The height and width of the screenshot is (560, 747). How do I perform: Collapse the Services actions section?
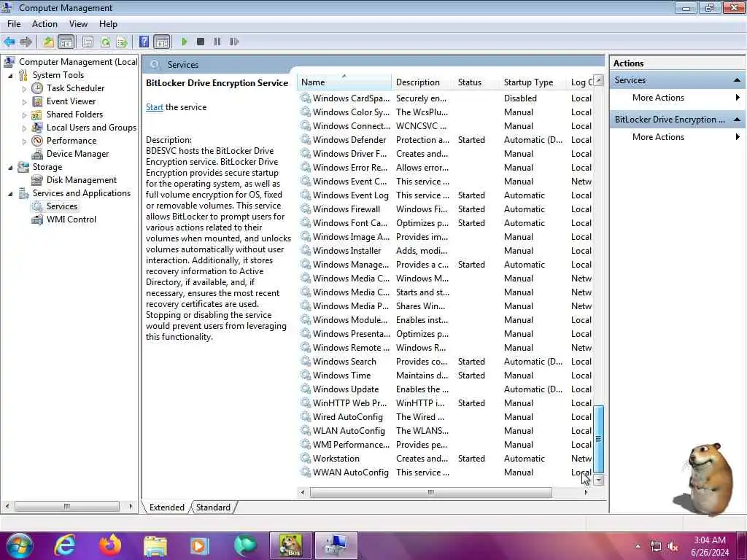coord(737,80)
